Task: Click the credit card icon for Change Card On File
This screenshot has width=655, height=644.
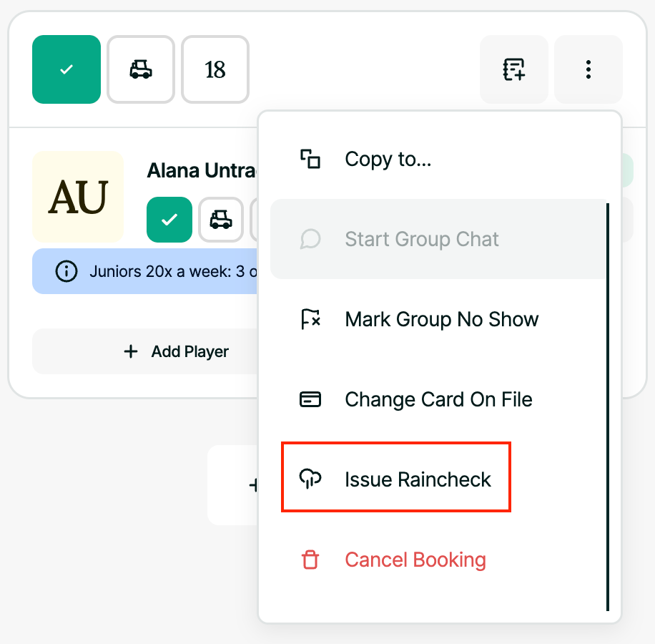Action: point(310,399)
